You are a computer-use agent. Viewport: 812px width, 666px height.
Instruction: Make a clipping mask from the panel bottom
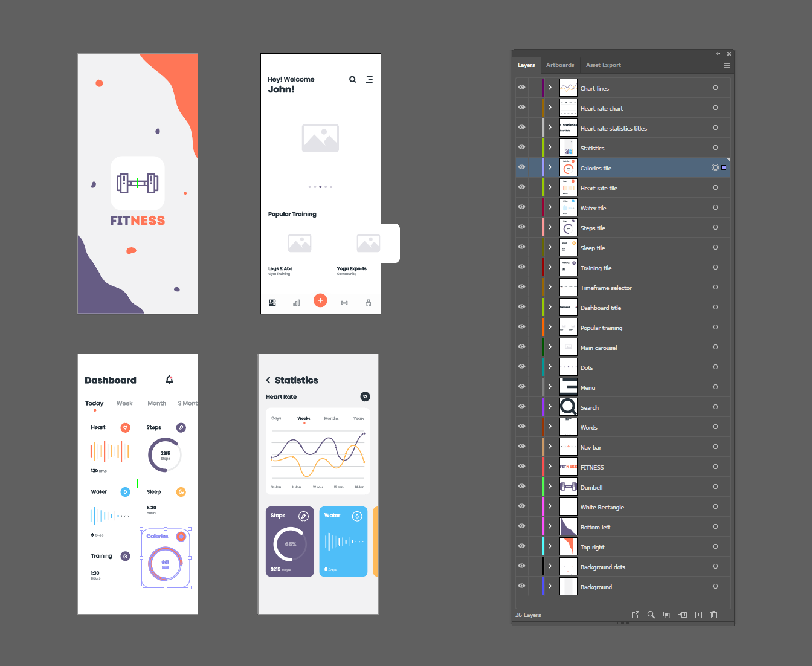(666, 615)
